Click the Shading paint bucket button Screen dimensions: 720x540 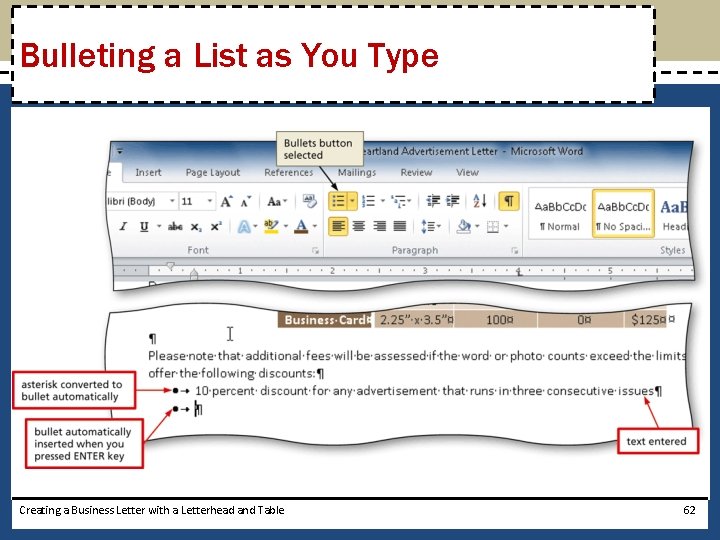point(464,226)
